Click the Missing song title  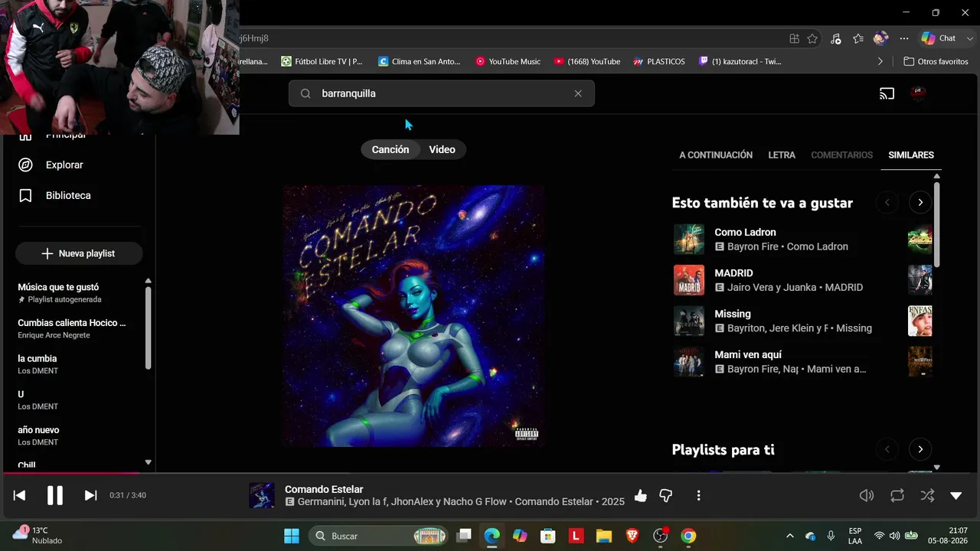pos(733,314)
